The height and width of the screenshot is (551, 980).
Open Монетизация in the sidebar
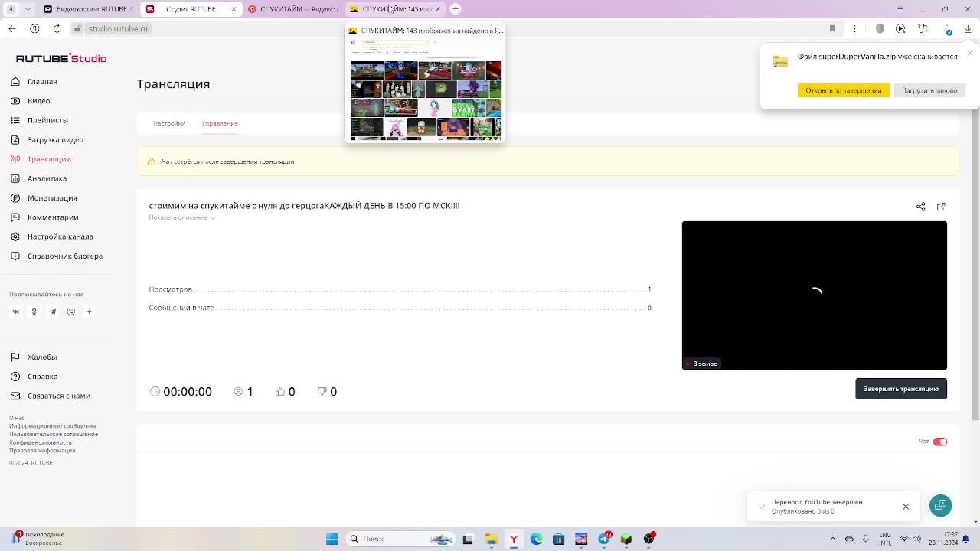[x=44, y=197]
